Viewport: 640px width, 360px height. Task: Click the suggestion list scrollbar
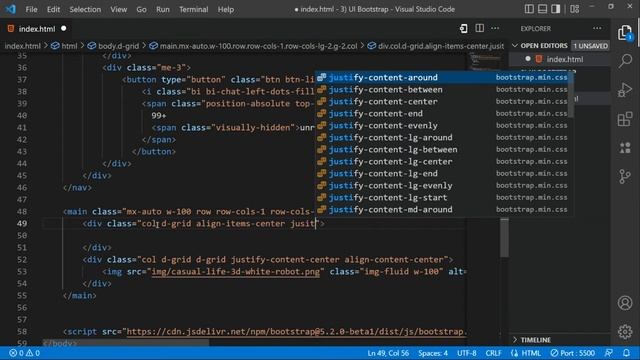pos(571,96)
